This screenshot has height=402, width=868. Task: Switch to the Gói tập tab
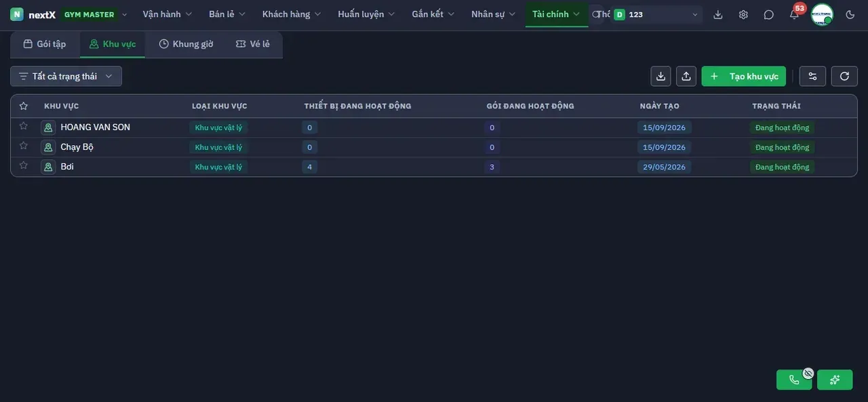click(x=45, y=44)
